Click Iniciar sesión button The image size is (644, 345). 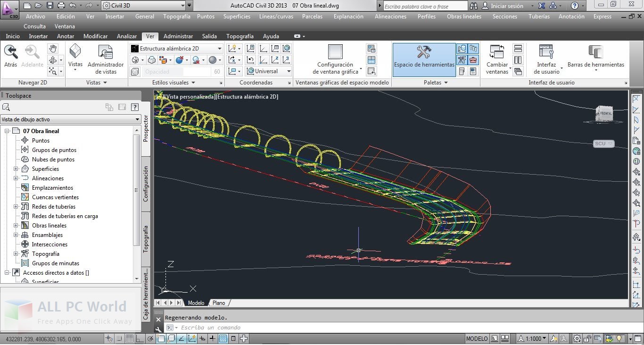pos(507,6)
